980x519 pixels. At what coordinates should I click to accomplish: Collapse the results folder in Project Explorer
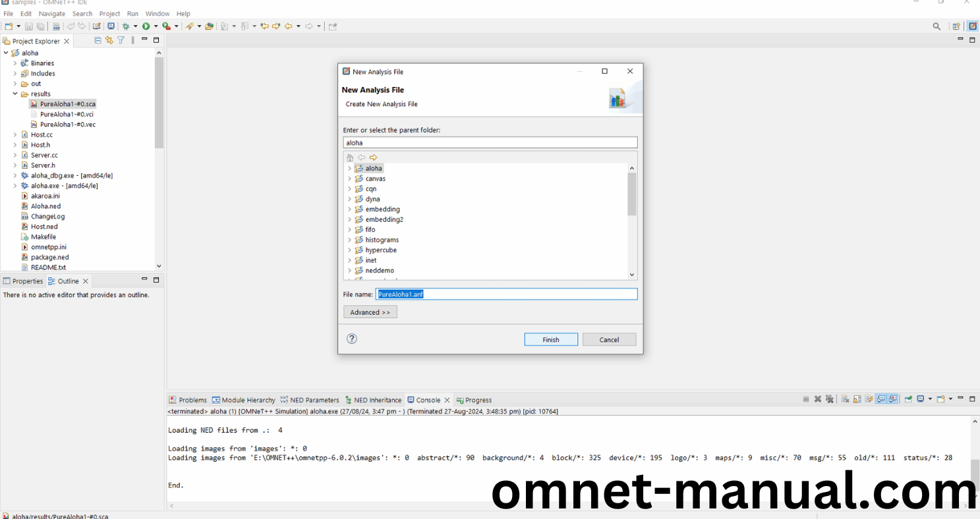(15, 94)
